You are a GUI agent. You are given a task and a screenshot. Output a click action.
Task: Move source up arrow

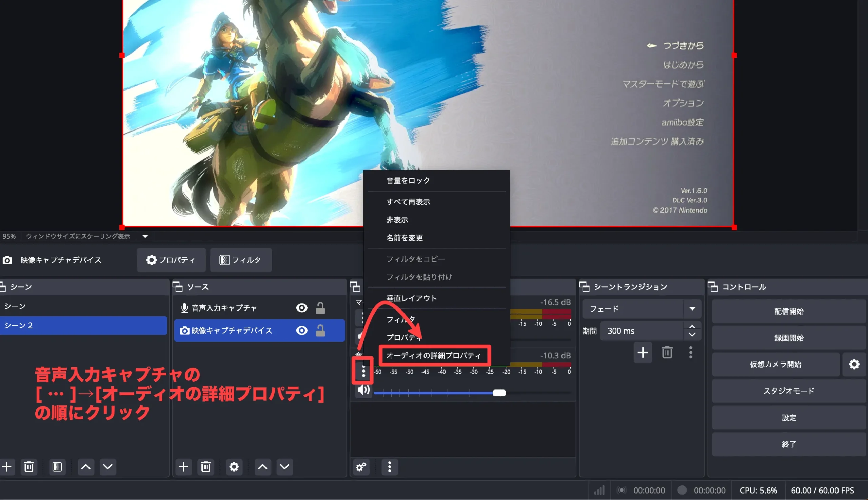pyautogui.click(x=263, y=467)
